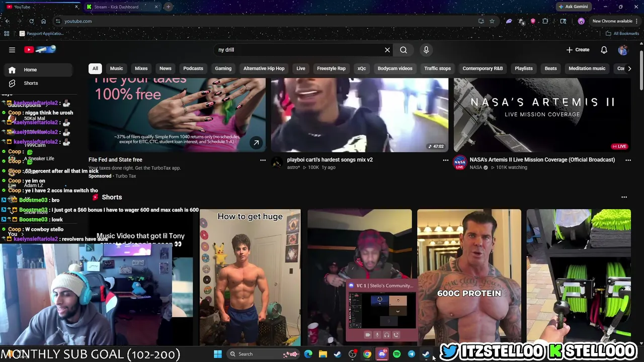Select the Music filter chip

click(x=116, y=68)
